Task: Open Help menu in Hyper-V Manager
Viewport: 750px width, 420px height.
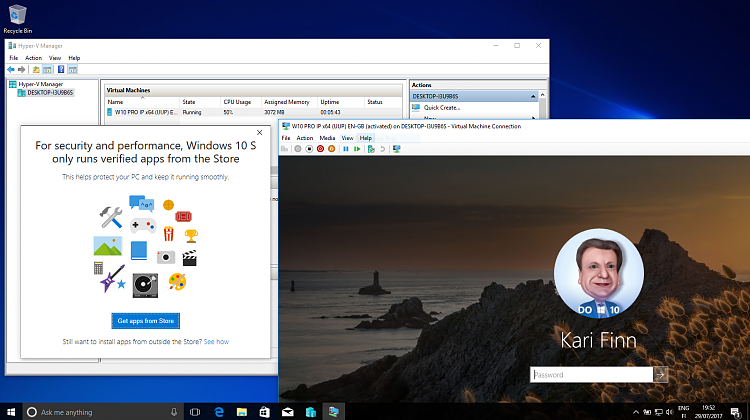Action: pyautogui.click(x=74, y=58)
